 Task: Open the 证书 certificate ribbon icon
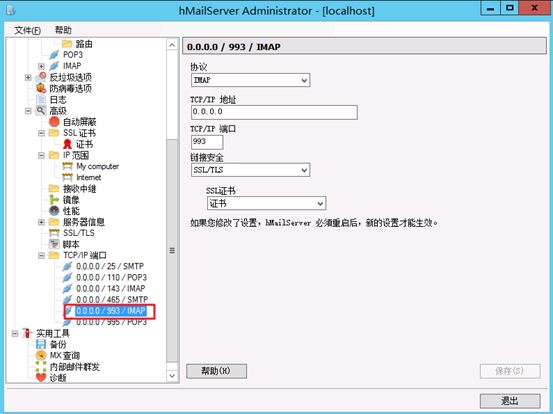tap(67, 144)
